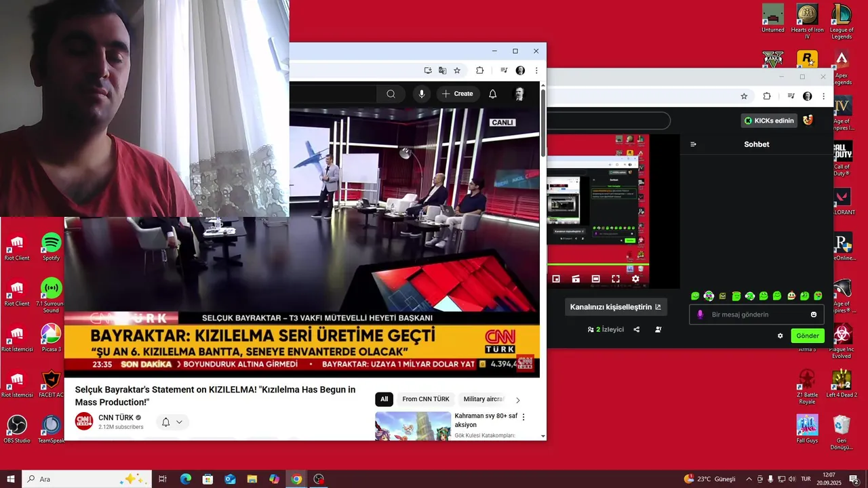Click the CNN TÜRK channel logo avatar
Viewport: 868px width, 488px height.
(x=84, y=422)
